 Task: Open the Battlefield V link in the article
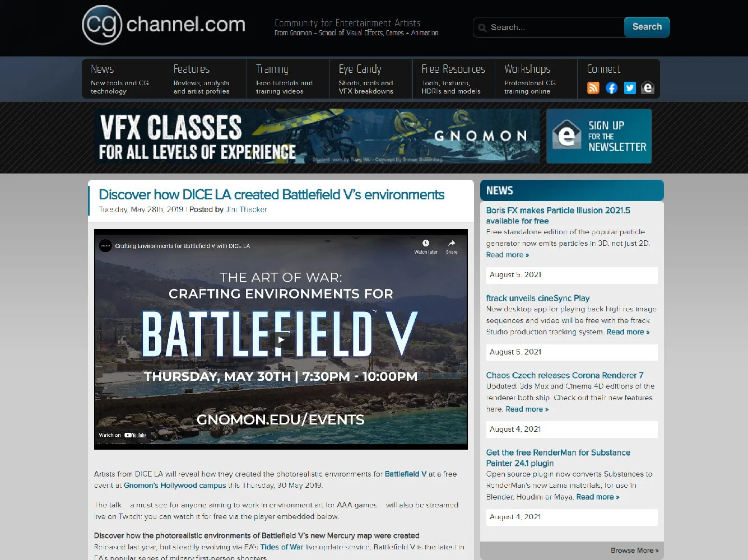click(x=406, y=474)
